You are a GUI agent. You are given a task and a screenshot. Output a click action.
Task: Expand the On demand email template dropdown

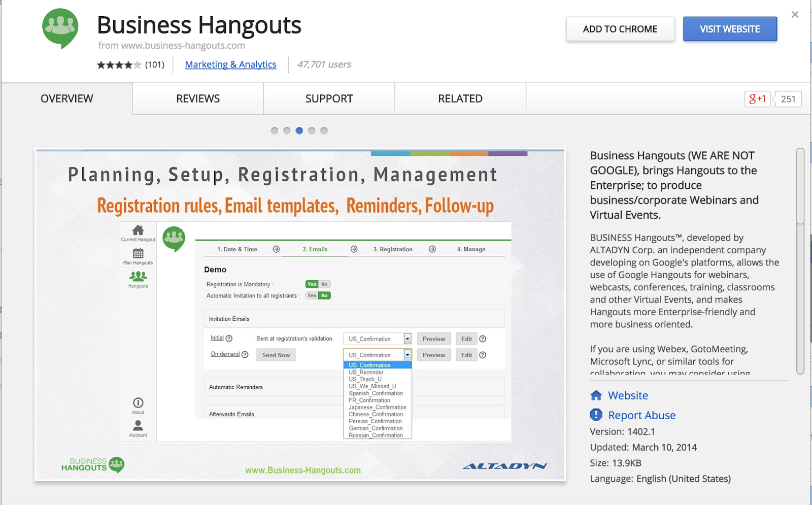point(407,354)
